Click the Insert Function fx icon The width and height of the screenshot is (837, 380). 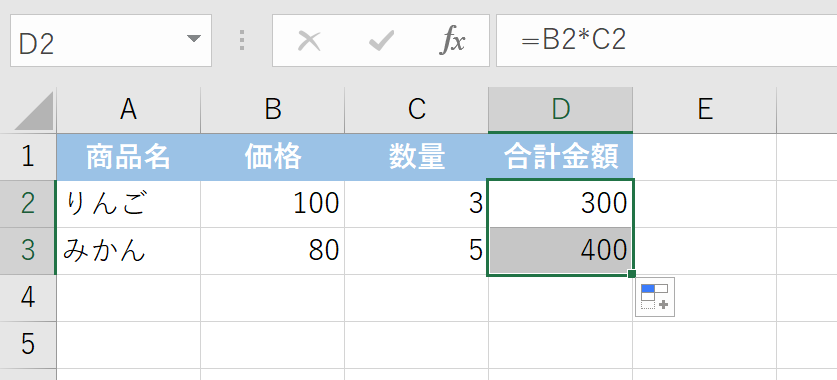[452, 41]
